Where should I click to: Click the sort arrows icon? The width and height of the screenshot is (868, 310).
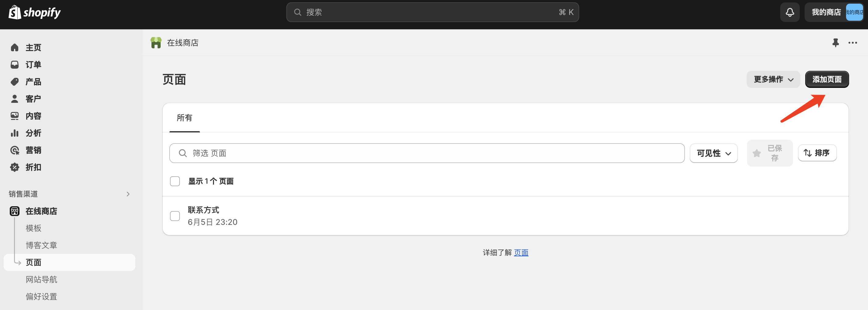tap(807, 153)
